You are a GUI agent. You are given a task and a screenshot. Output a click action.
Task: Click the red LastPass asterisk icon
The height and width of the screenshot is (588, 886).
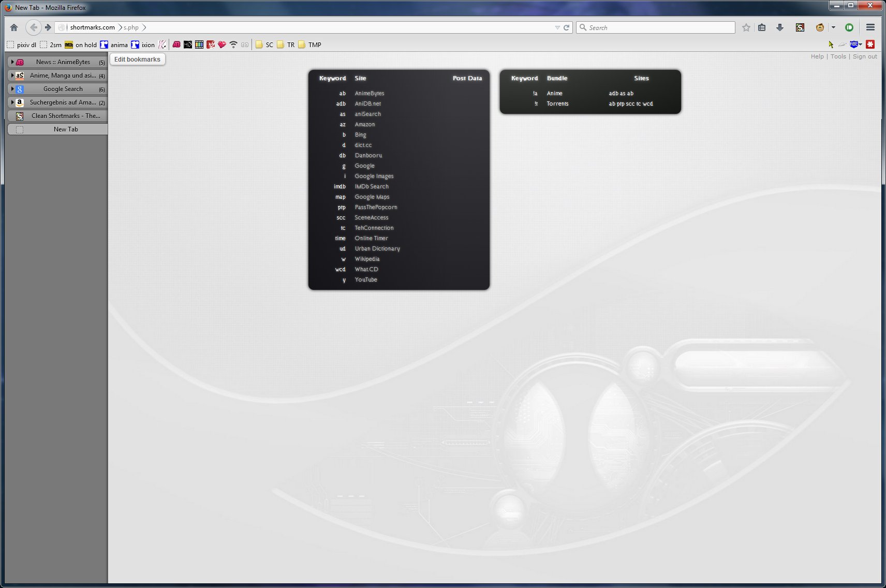pos(870,45)
